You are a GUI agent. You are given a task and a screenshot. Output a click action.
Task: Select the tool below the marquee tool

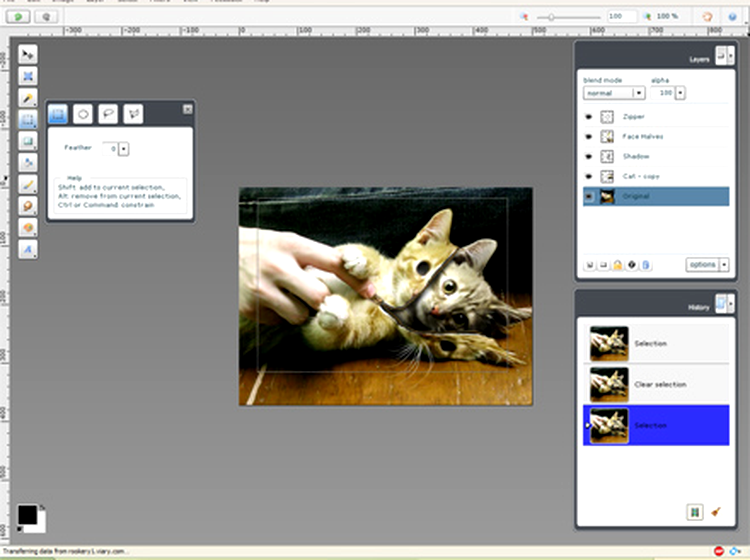click(28, 141)
